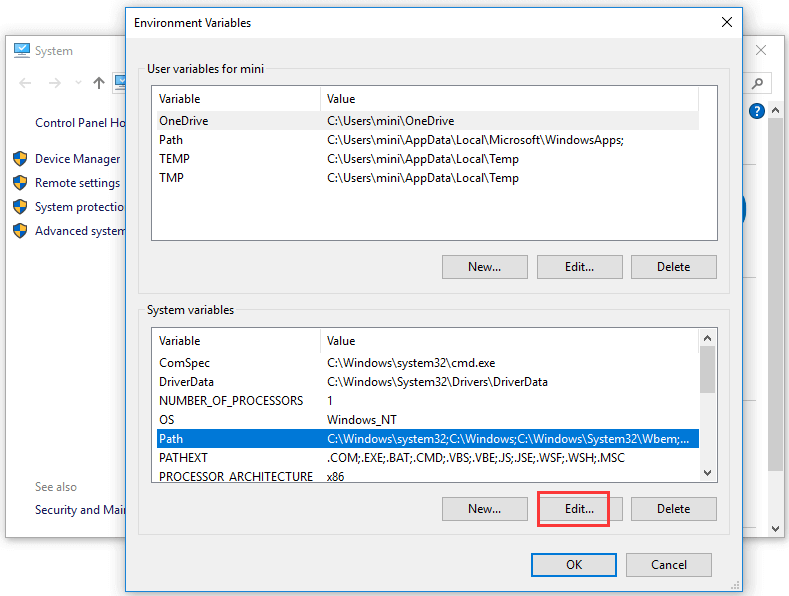Click the System window scrollbar down arrow
789x596 pixels.
pos(775,529)
